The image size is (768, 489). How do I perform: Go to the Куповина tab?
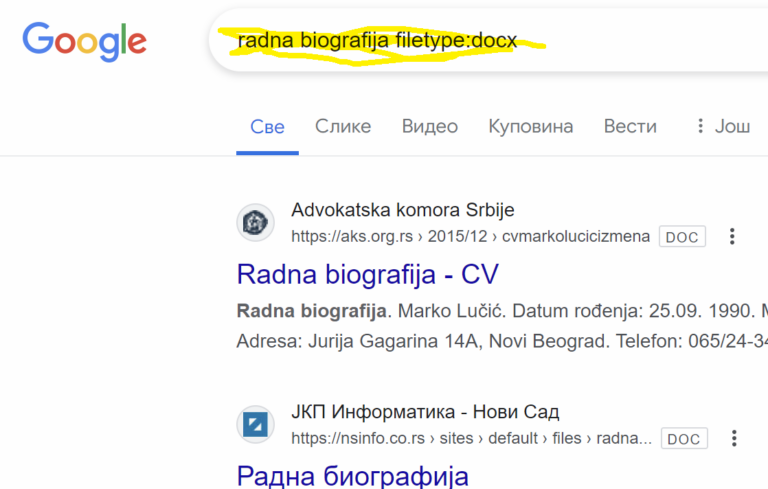click(530, 126)
